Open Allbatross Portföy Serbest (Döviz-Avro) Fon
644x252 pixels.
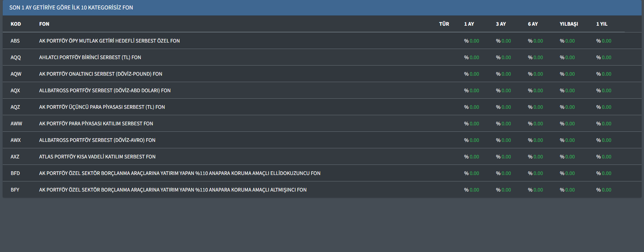pyautogui.click(x=97, y=140)
